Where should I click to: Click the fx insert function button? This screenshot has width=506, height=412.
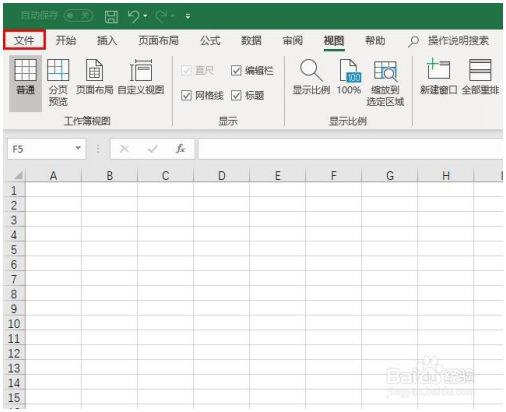(x=180, y=149)
